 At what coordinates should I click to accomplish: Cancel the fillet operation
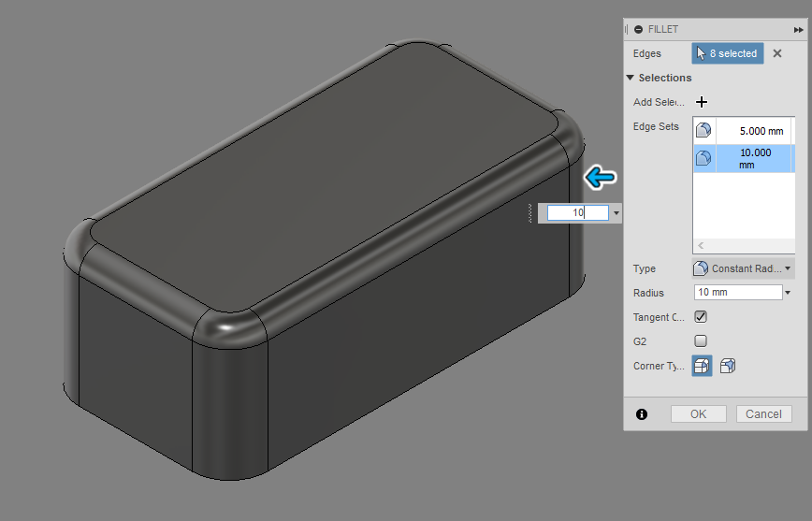click(x=764, y=413)
